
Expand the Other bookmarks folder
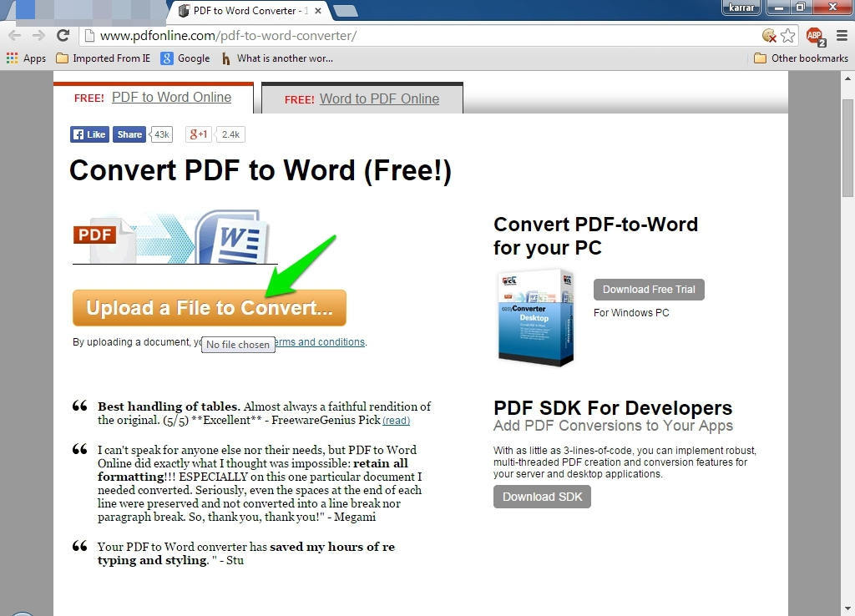[801, 58]
